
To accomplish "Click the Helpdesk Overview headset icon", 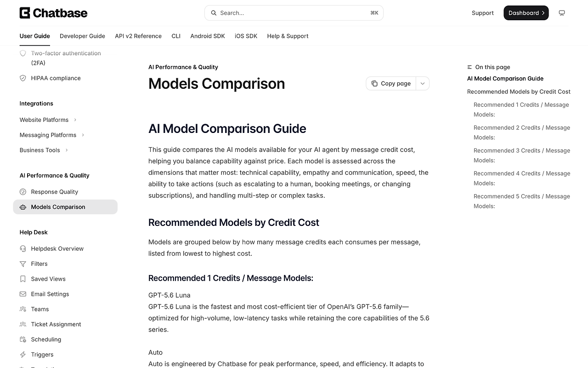I will pyautogui.click(x=23, y=249).
